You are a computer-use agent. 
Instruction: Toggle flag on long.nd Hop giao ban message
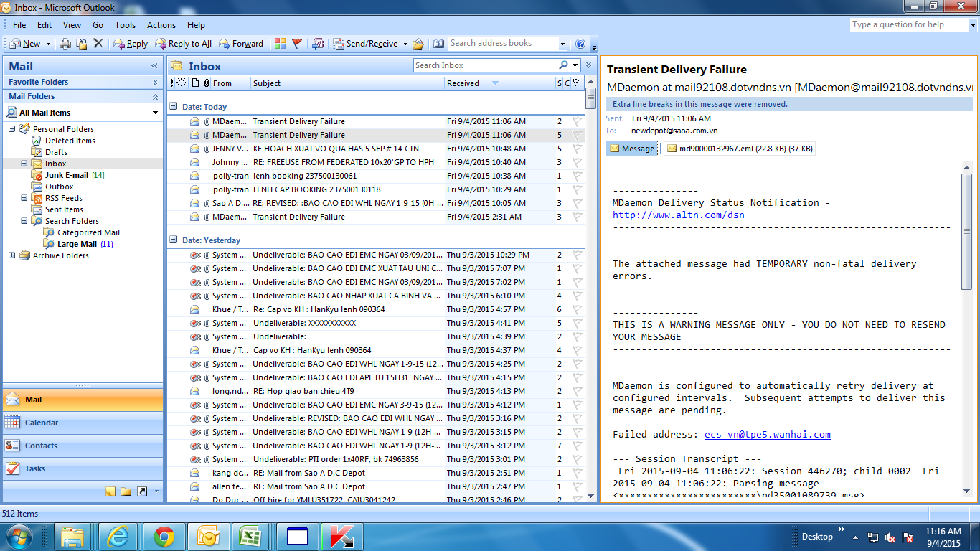pyautogui.click(x=576, y=391)
